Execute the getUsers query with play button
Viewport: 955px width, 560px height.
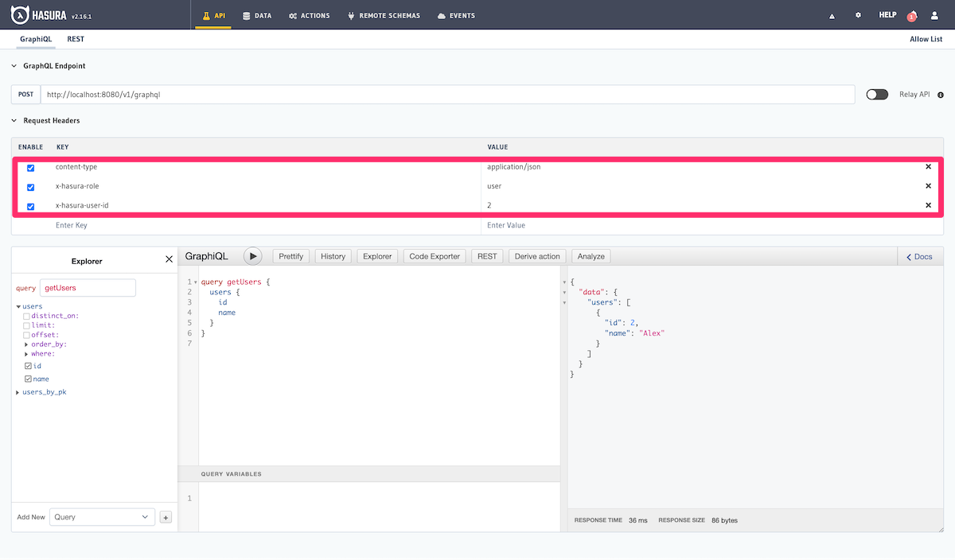253,256
